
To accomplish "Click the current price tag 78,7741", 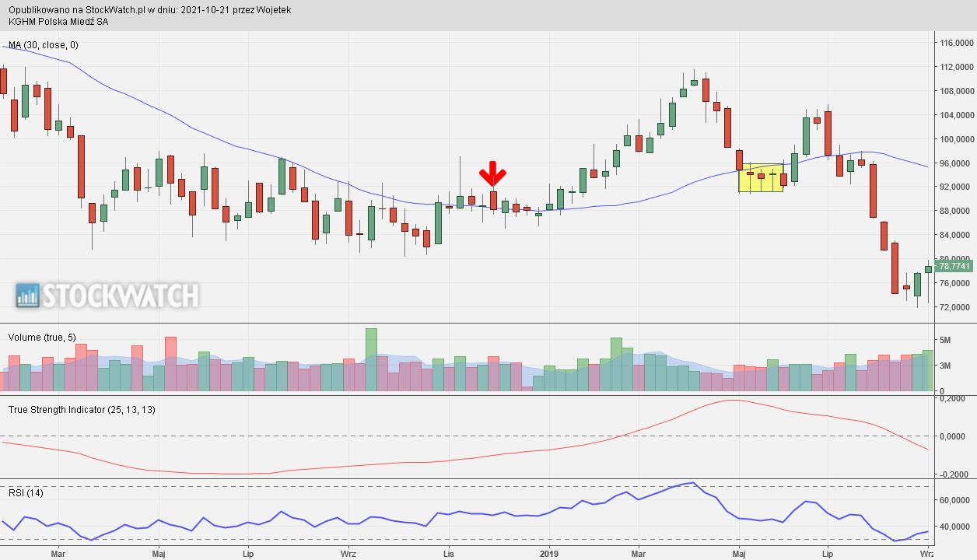I will (x=954, y=266).
